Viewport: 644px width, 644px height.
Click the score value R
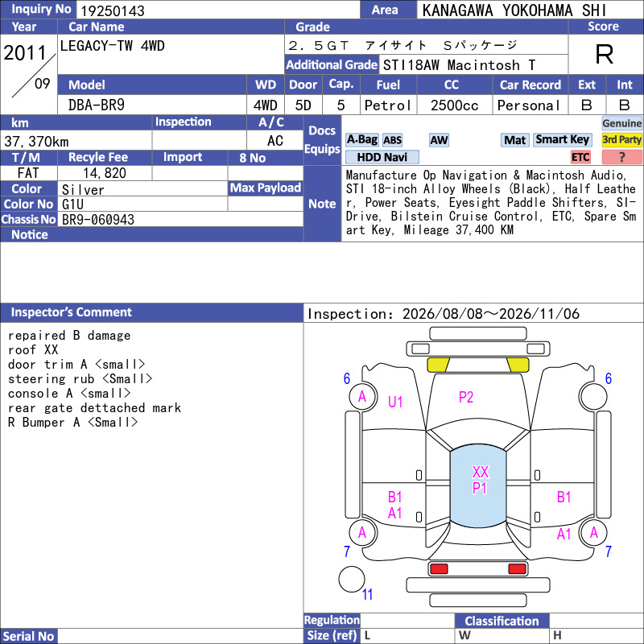click(605, 54)
